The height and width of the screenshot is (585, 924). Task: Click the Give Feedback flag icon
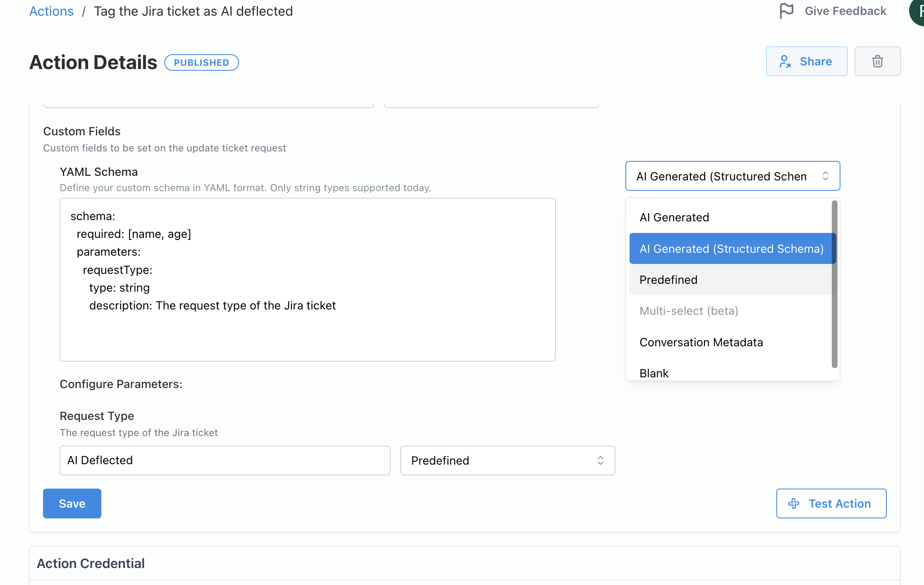[786, 11]
